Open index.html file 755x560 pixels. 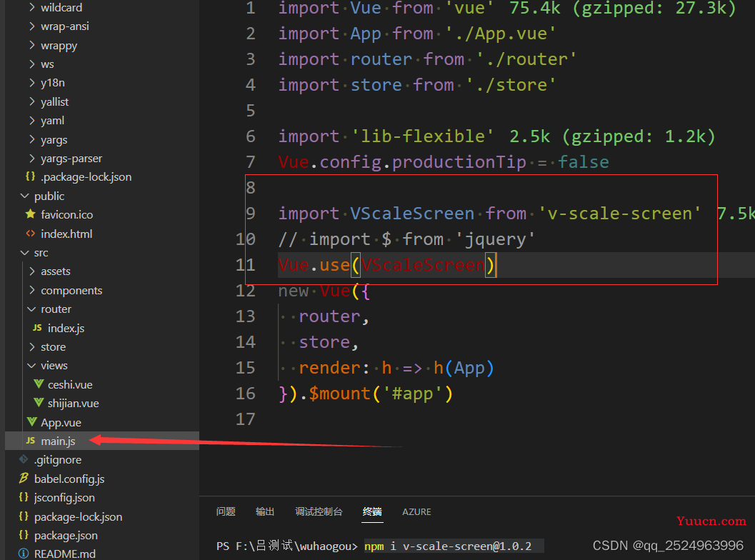tap(66, 234)
